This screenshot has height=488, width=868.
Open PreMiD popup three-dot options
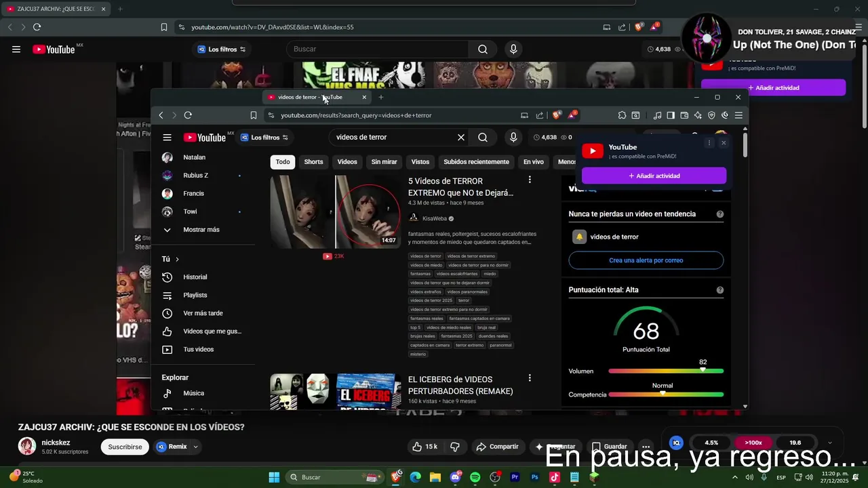click(x=709, y=143)
